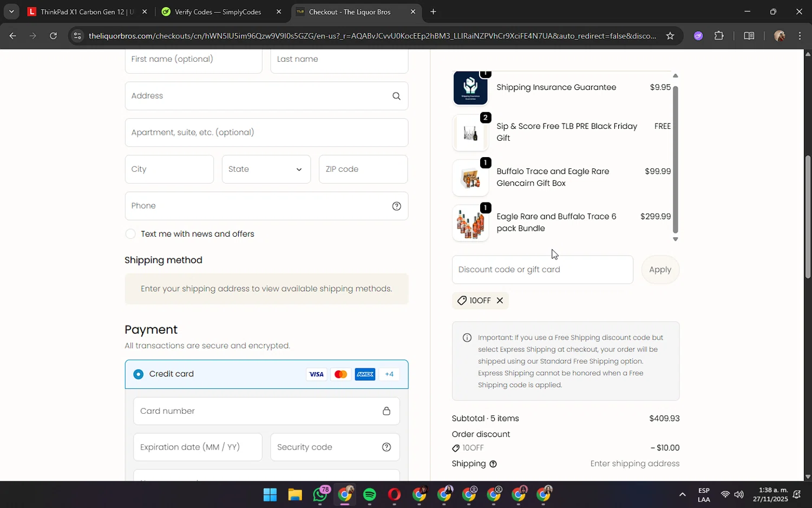Image resolution: width=812 pixels, height=508 pixels.
Task: Open WhatsApp from the taskbar
Action: click(320, 494)
